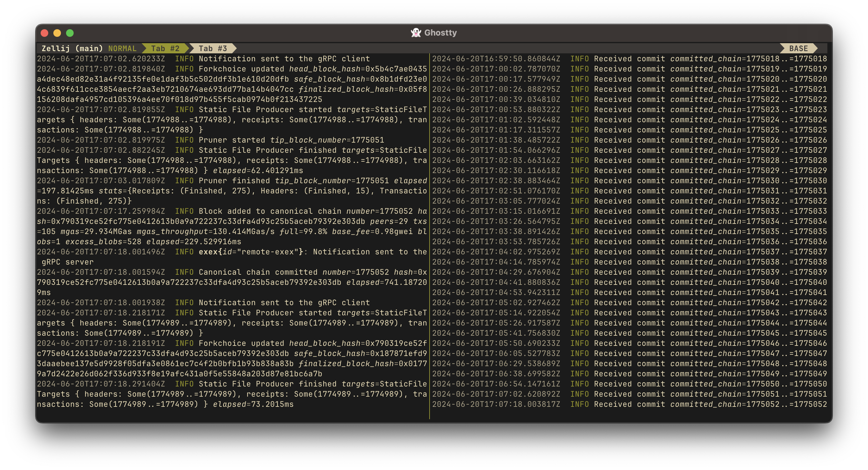Switch to Zellij Tab #2
Image resolution: width=868 pixels, height=470 pixels.
[x=165, y=49]
